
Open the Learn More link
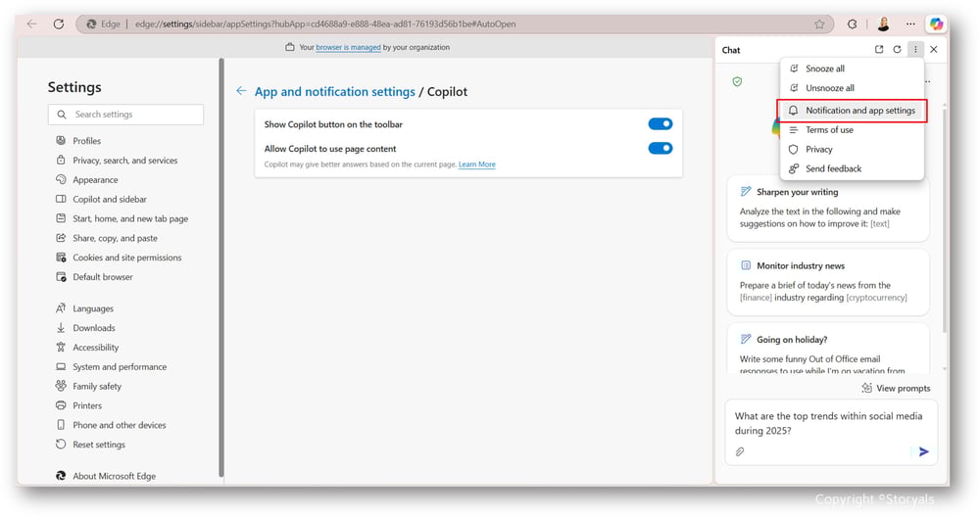coord(477,164)
